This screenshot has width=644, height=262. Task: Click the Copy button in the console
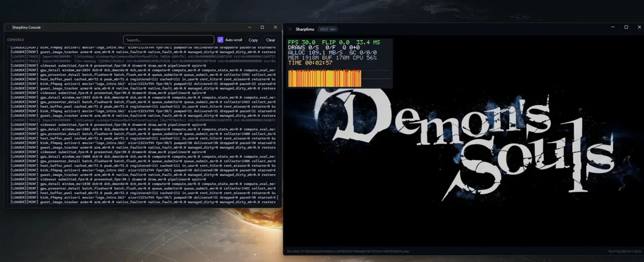coord(253,40)
